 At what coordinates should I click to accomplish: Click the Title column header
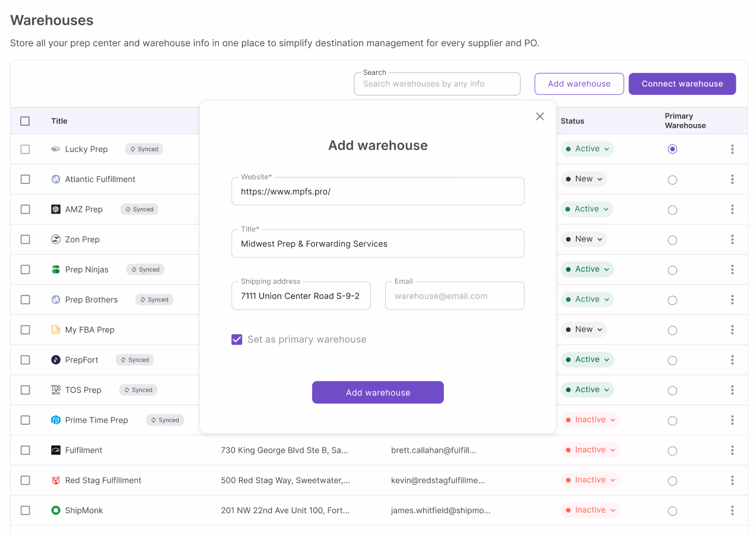[x=59, y=121]
